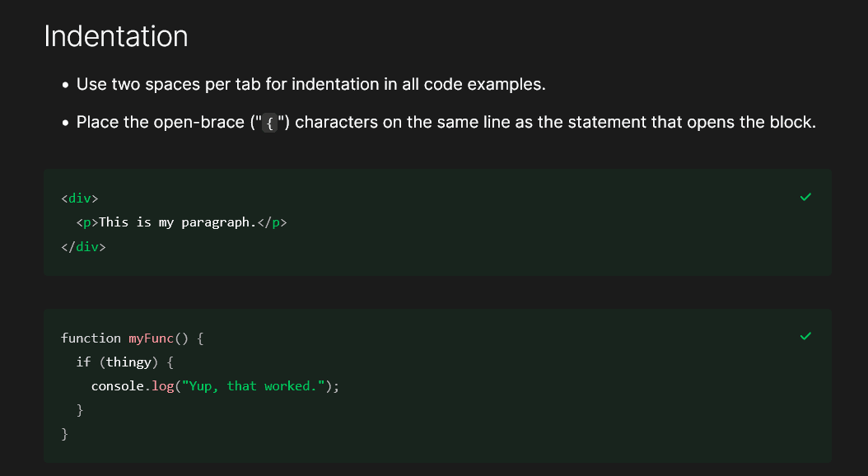Viewport: 868px width, 476px height.
Task: Click the bullet dot before "Use two spaces"
Action: coord(65,85)
